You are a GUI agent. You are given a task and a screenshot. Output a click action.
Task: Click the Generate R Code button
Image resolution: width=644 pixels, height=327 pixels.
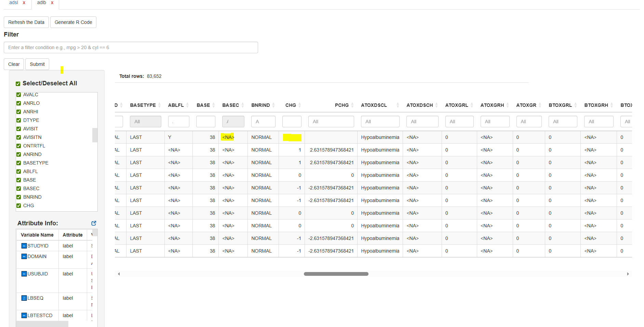point(73,22)
